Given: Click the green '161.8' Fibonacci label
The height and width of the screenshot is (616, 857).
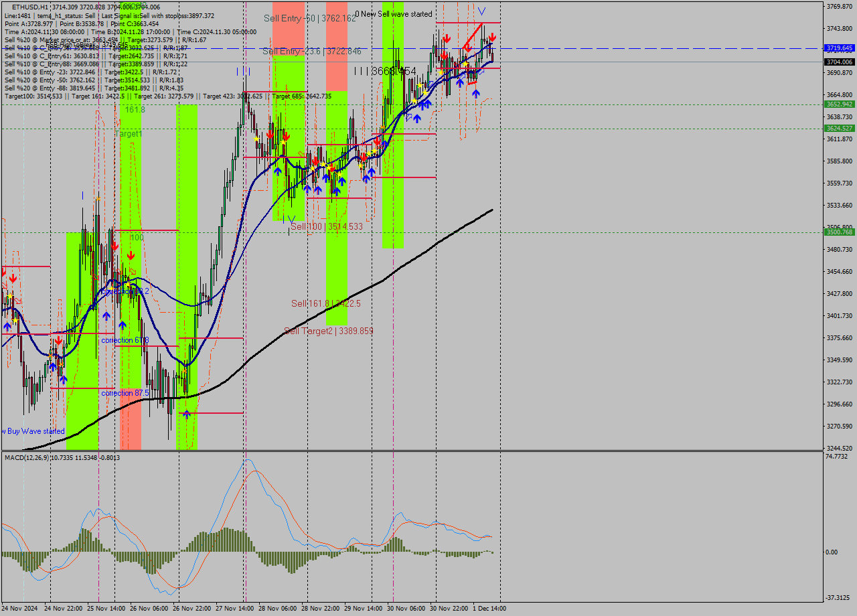Looking at the screenshot, I should coord(135,109).
